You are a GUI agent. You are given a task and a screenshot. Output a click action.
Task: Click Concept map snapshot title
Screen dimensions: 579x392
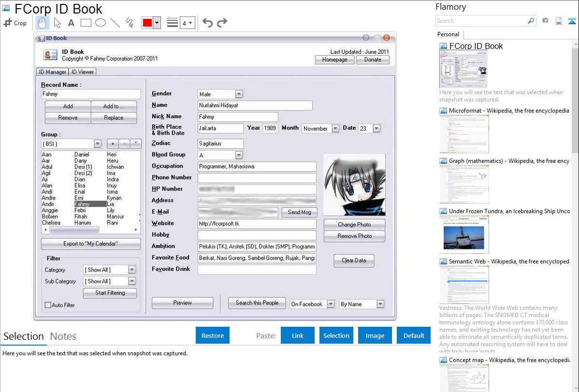coord(509,360)
